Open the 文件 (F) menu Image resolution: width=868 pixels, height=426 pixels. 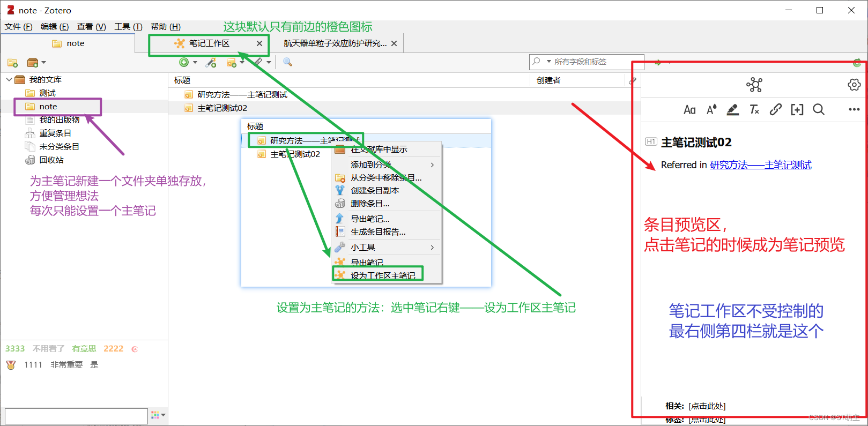(x=18, y=27)
